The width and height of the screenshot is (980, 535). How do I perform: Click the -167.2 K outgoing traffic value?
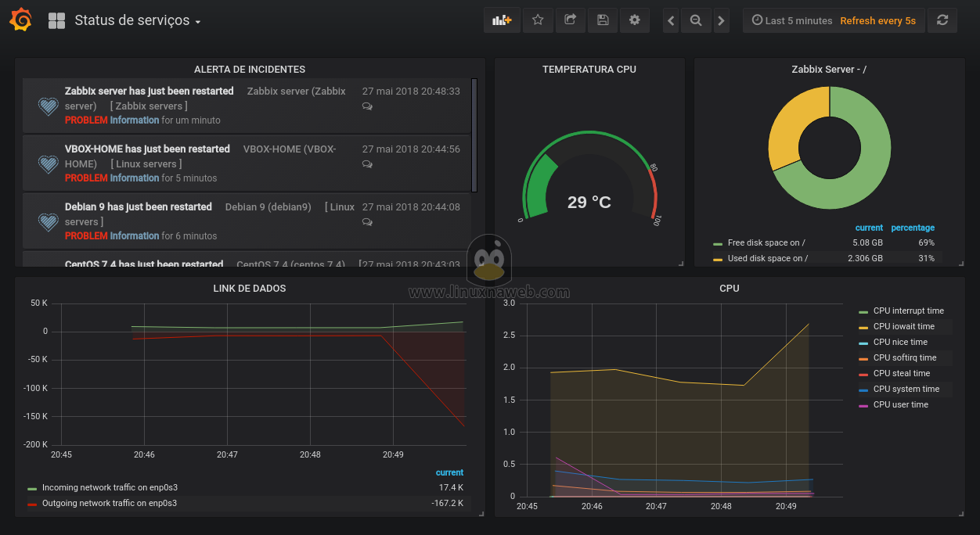tap(447, 504)
